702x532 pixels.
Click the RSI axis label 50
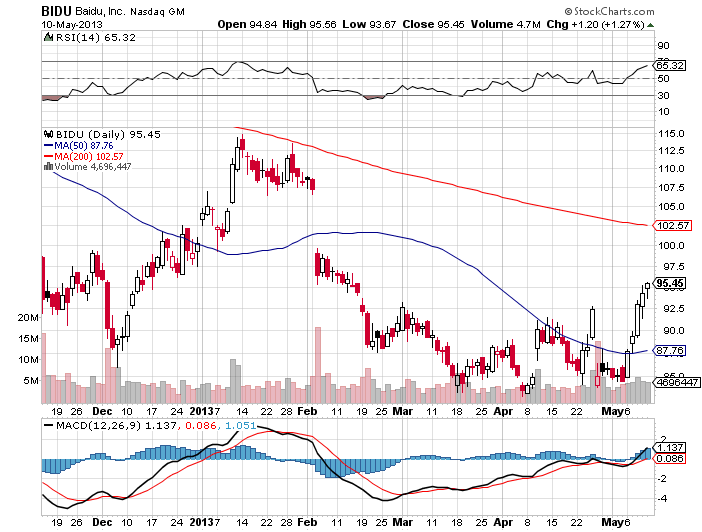663,78
